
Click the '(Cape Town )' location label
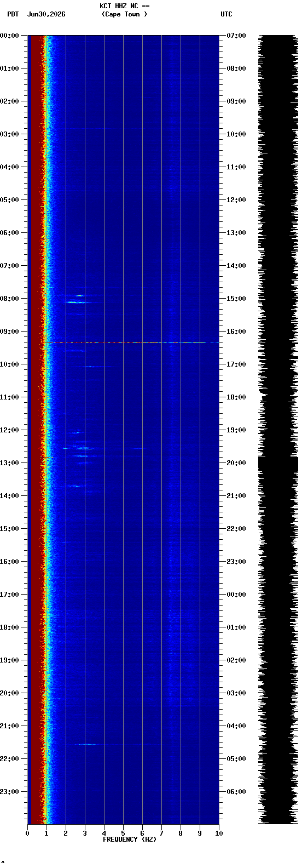tap(124, 14)
